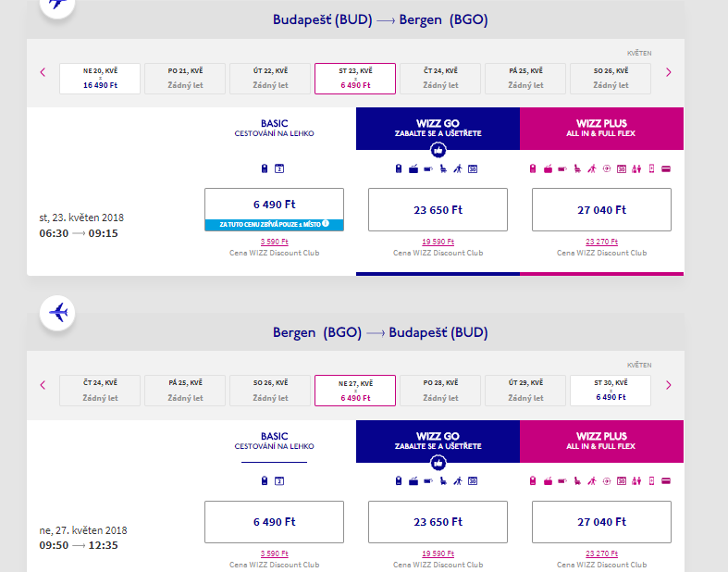Show earlier outbound dates with left arrow
728x572 pixels.
pyautogui.click(x=43, y=72)
